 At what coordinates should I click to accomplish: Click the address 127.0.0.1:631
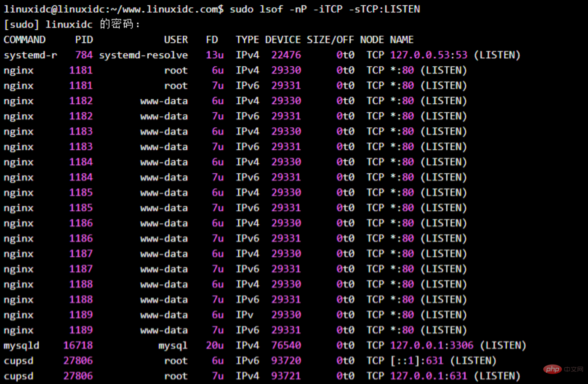click(429, 376)
